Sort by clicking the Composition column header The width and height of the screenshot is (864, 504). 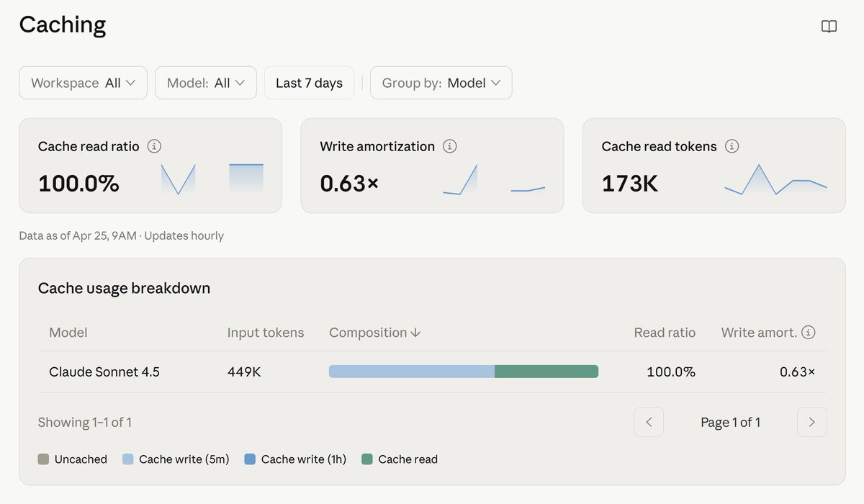(x=374, y=332)
